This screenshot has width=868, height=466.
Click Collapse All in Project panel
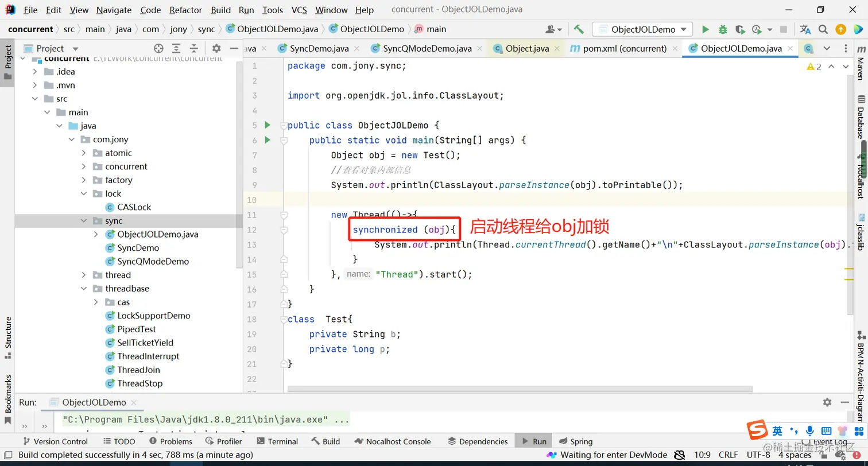194,49
